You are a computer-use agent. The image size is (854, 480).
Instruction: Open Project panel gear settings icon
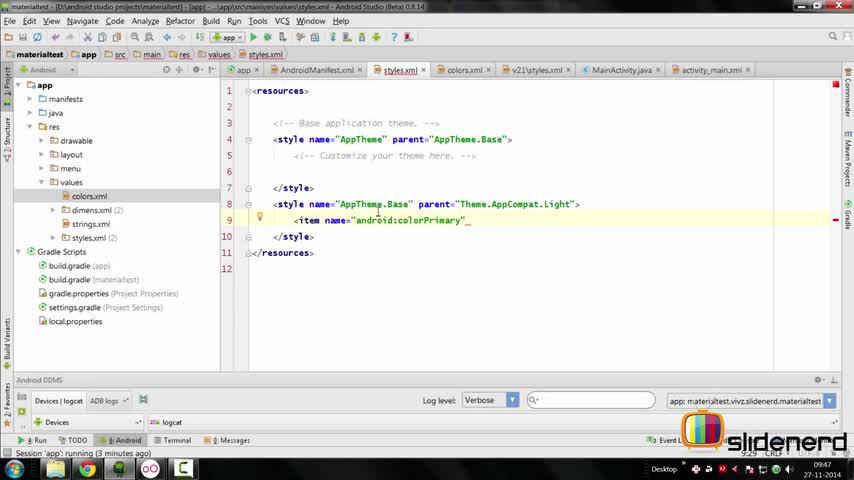pos(196,70)
